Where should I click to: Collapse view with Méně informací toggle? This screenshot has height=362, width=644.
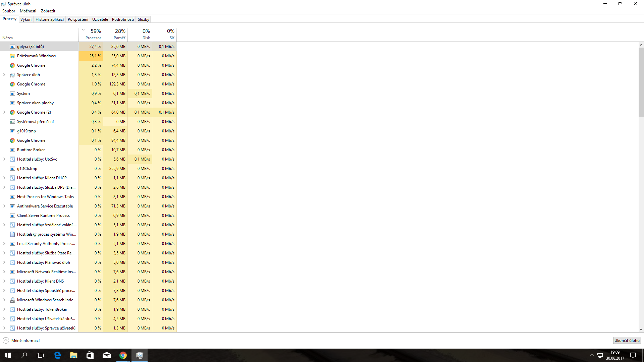pyautogui.click(x=21, y=341)
